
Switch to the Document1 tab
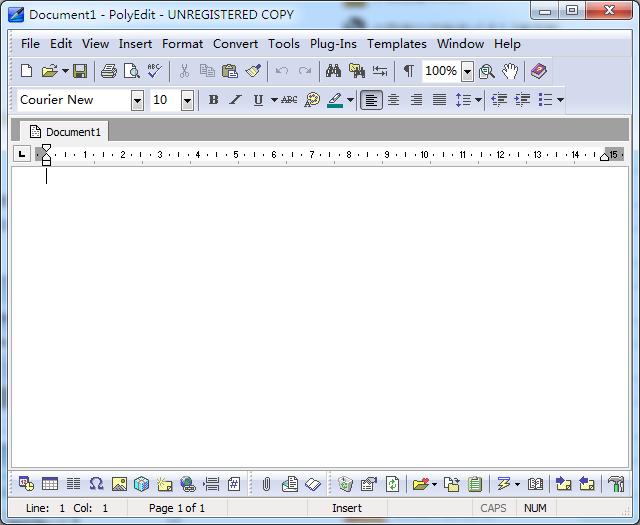click(x=64, y=132)
